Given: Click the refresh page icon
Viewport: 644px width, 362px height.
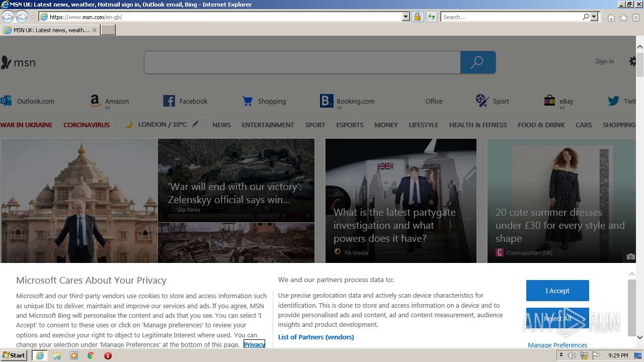Looking at the screenshot, I should (431, 17).
